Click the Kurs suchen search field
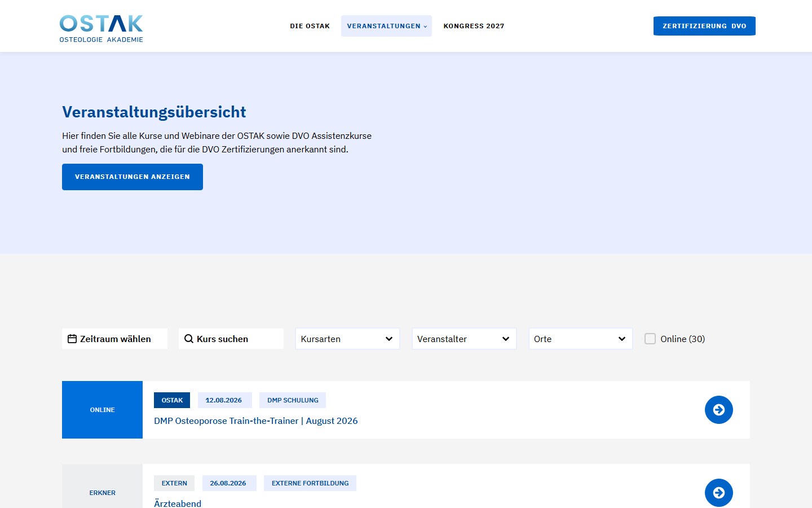Image resolution: width=812 pixels, height=508 pixels. pyautogui.click(x=231, y=339)
